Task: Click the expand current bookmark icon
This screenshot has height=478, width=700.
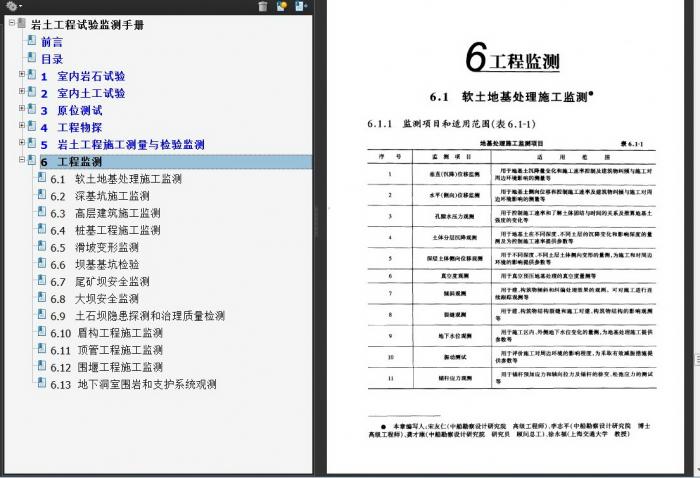Action: point(298,6)
